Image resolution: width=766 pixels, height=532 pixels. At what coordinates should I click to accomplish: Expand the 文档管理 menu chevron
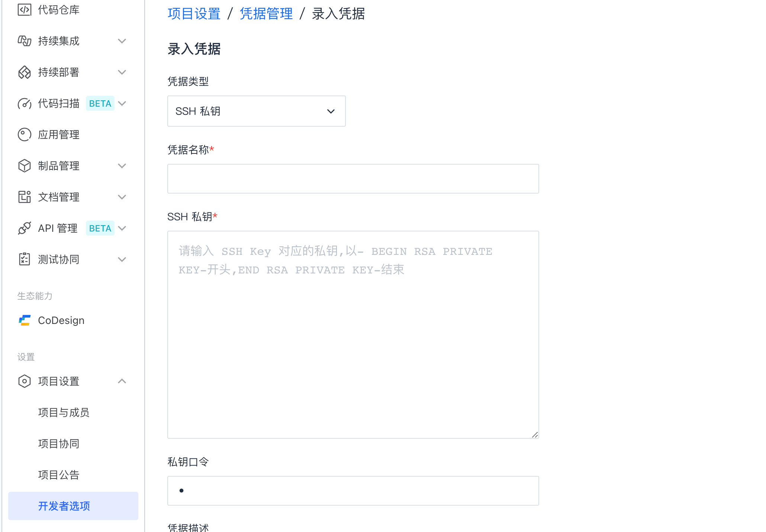pyautogui.click(x=122, y=197)
